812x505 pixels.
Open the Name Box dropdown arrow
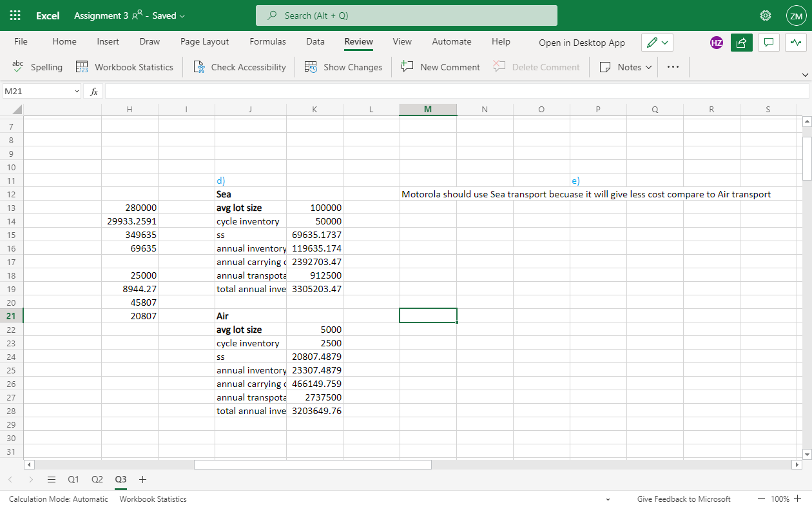[x=77, y=92]
